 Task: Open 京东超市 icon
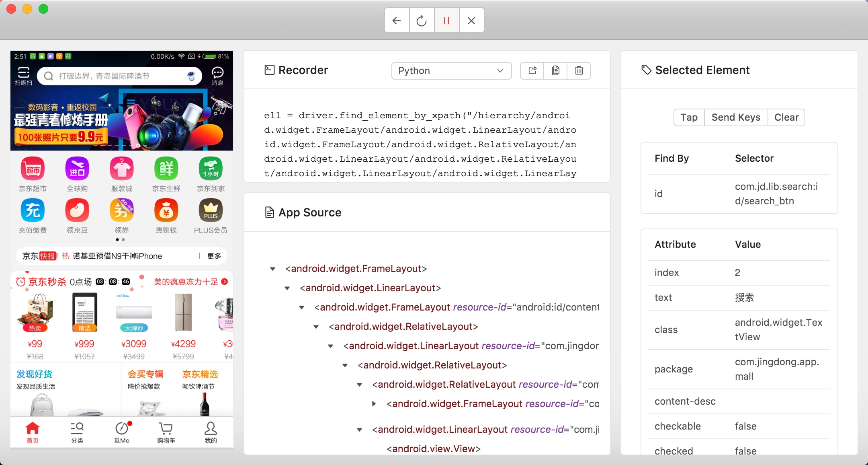click(x=33, y=174)
